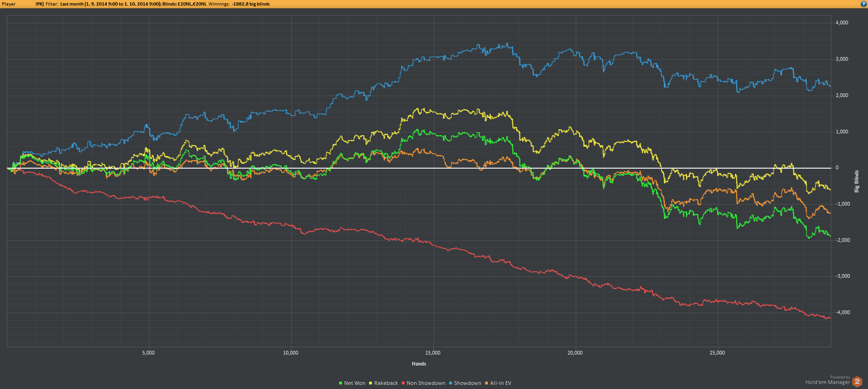
Task: Click the yellow Rakeback legend square
Action: (370, 383)
